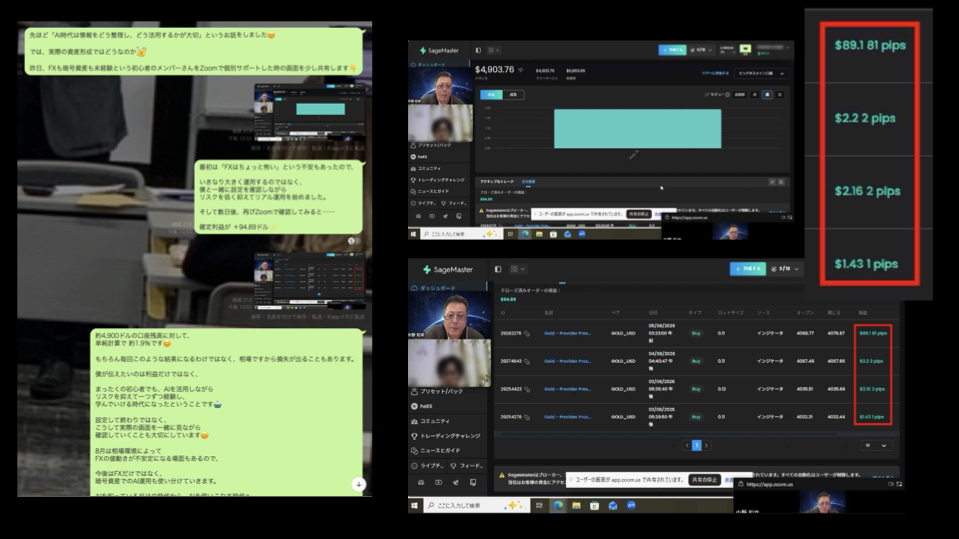Toggle balance visibility eye next to $4,903.76
959x539 pixels.
tap(520, 70)
